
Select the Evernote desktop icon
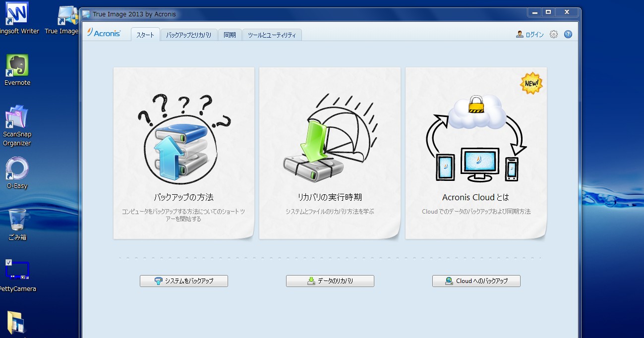click(17, 70)
